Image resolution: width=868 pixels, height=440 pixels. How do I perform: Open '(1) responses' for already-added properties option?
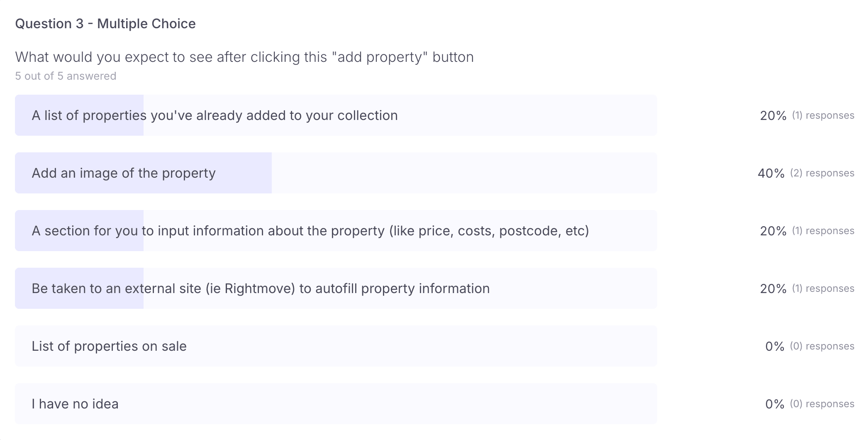coord(823,115)
